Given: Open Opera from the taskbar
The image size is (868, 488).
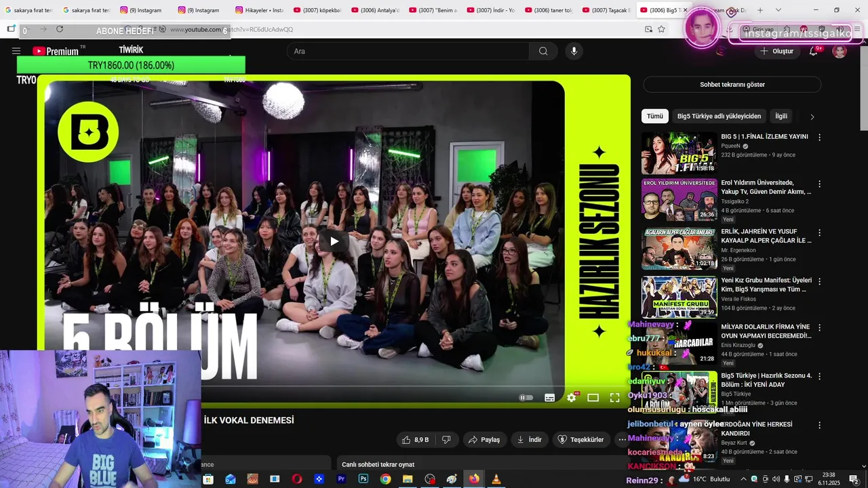Looking at the screenshot, I should click(296, 479).
